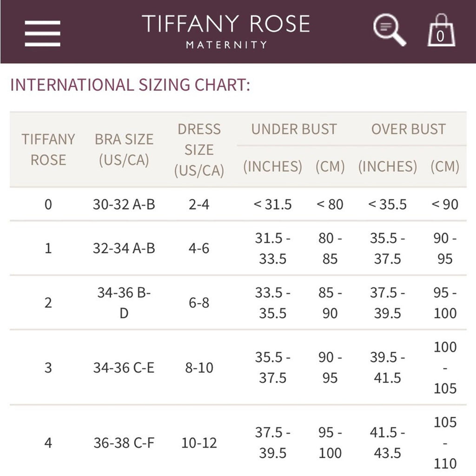The width and height of the screenshot is (476, 476).
Task: Open the hamburger menu
Action: tap(42, 33)
